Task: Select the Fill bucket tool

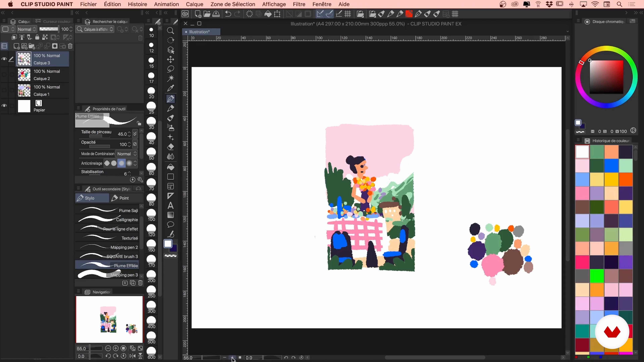Action: coord(171,167)
